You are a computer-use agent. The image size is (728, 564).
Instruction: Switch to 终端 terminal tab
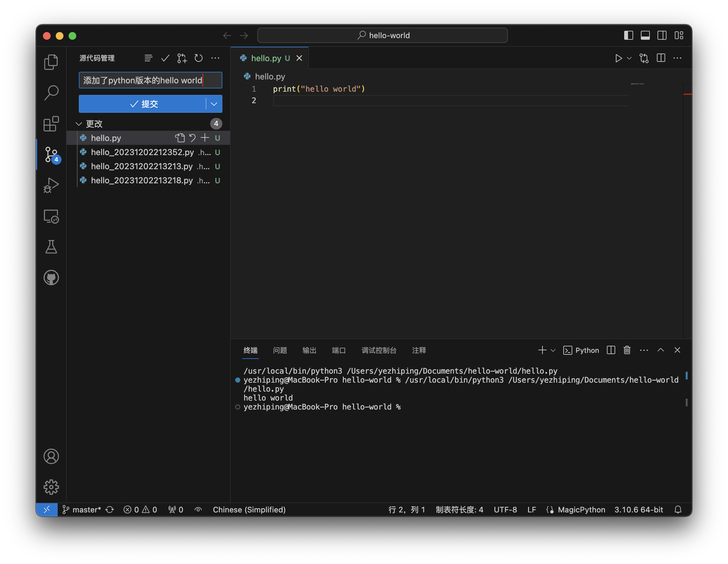(x=250, y=350)
